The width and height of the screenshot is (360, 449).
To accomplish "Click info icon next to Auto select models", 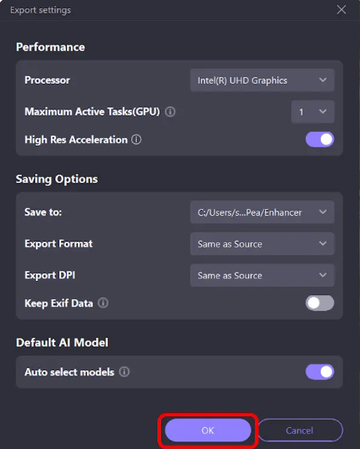I will point(124,372).
